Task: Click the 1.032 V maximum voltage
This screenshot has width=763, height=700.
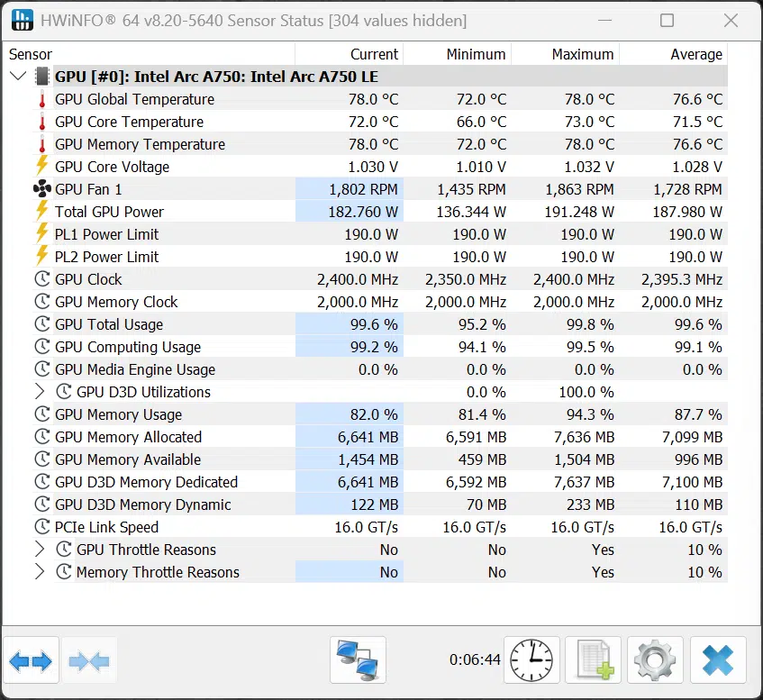Action: [x=589, y=167]
